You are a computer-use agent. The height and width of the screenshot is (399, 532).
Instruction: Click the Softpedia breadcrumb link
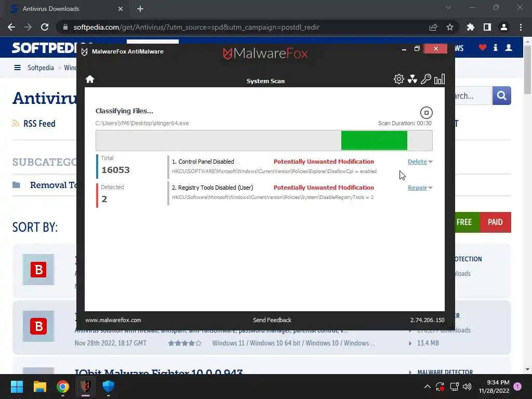tap(41, 68)
